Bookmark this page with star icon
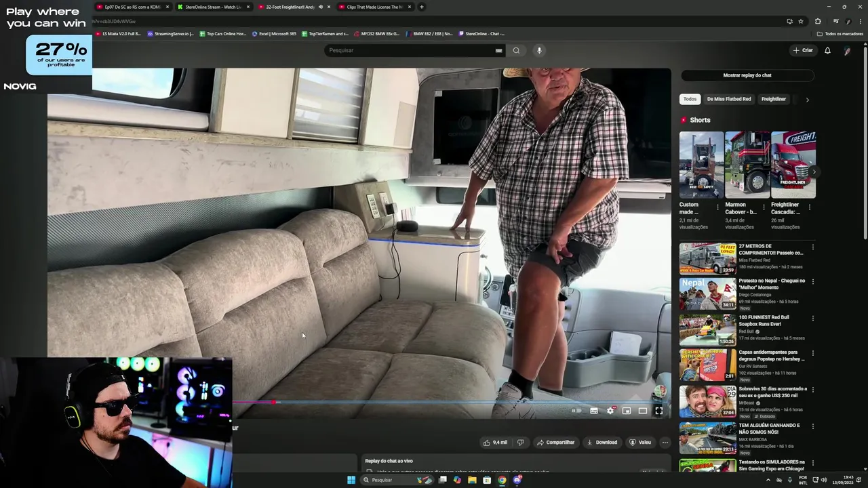Viewport: 868px width, 488px height. tap(801, 21)
